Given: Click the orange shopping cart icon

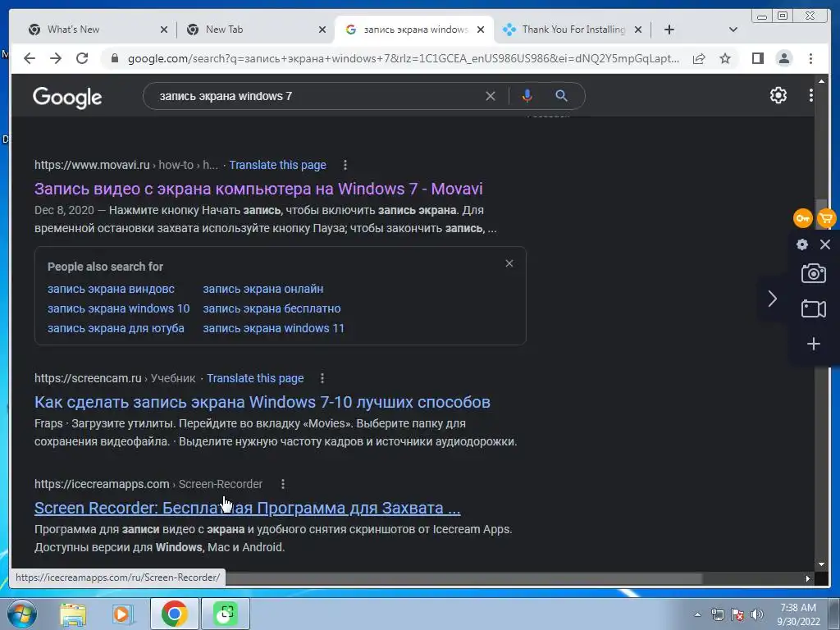Looking at the screenshot, I should point(827,218).
